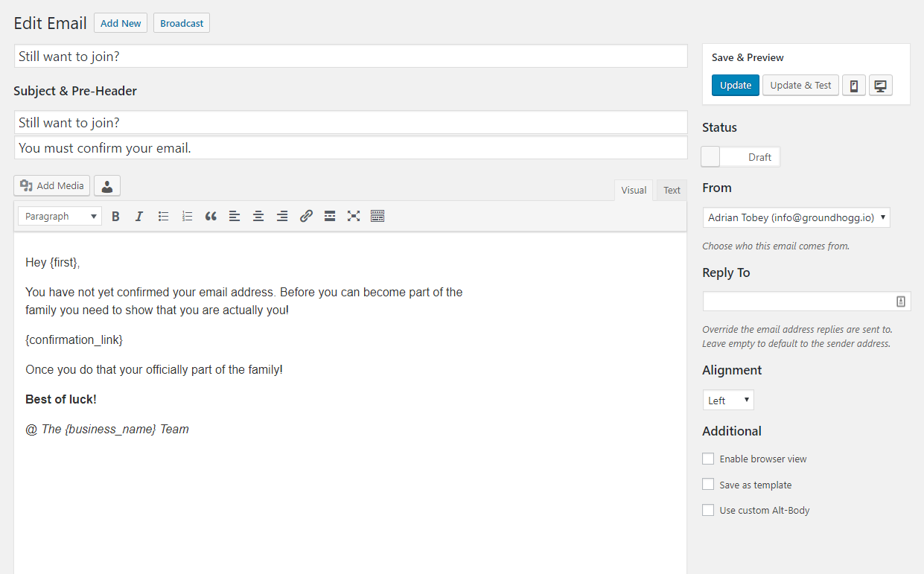Insert or edit a link
Image resolution: width=924 pixels, height=574 pixels.
[x=306, y=217]
